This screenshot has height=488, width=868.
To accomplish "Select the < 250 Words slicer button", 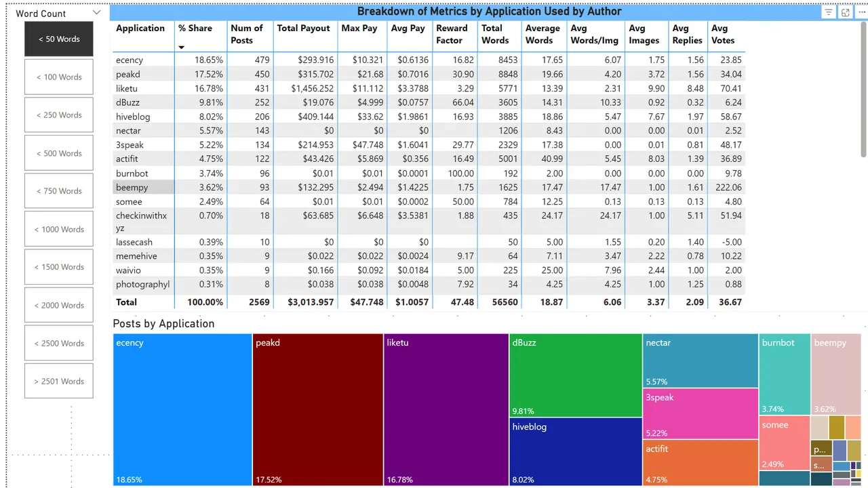I will click(x=59, y=115).
